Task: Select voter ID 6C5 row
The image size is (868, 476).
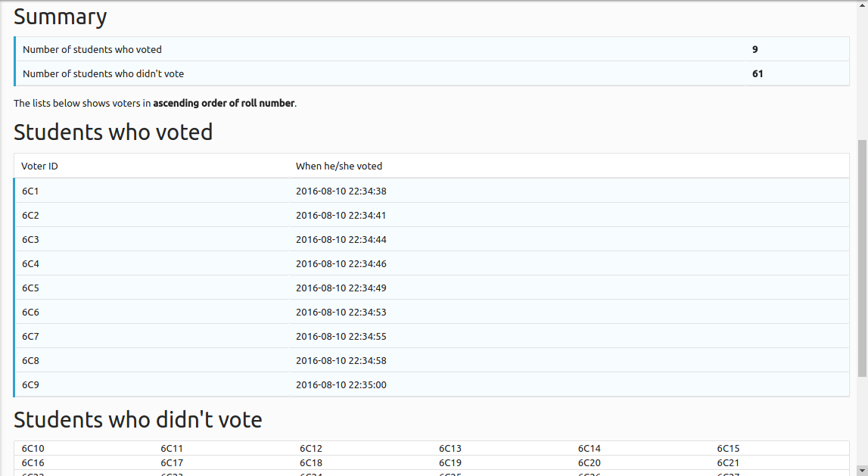Action: click(431, 288)
